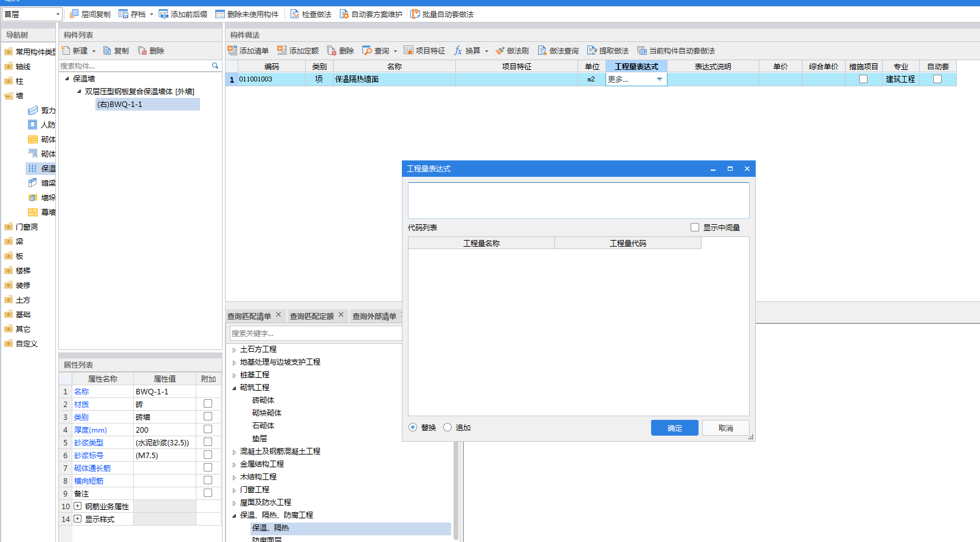Switch to 查询匹配清单 tab
This screenshot has height=542, width=980.
249,316
